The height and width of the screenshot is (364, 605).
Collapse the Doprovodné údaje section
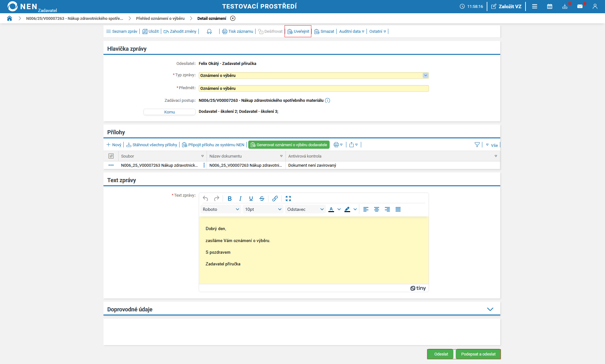click(x=490, y=309)
